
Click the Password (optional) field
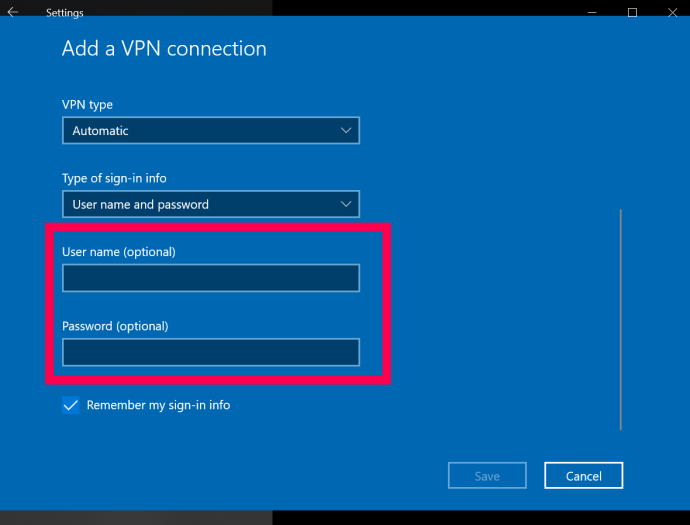(x=211, y=352)
